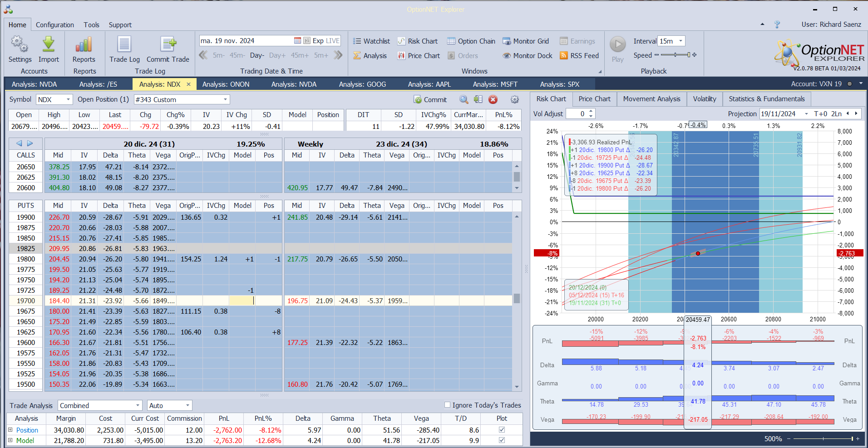Image resolution: width=868 pixels, height=448 pixels.
Task: Open the Risk Chart window
Action: click(x=417, y=41)
